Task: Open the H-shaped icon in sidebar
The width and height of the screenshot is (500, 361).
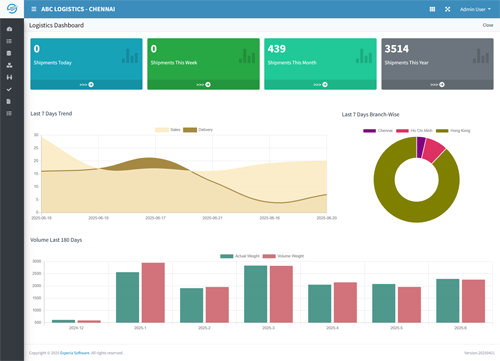Action: tap(9, 77)
